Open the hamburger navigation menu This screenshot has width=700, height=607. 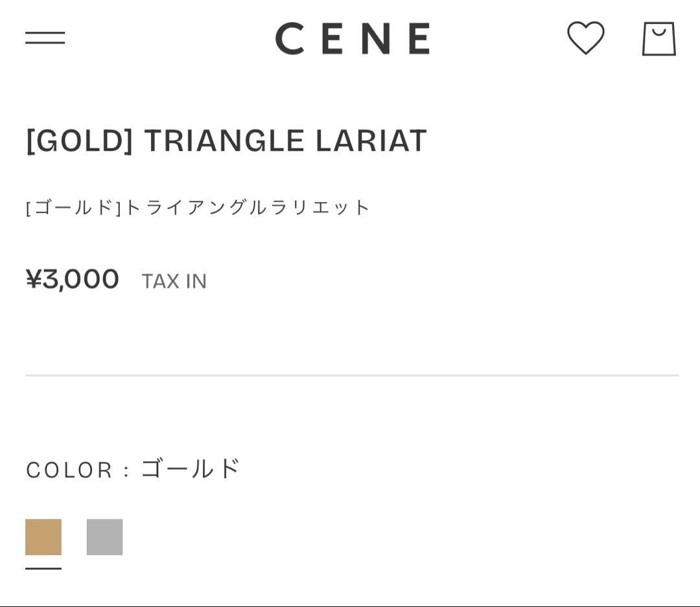click(x=45, y=38)
